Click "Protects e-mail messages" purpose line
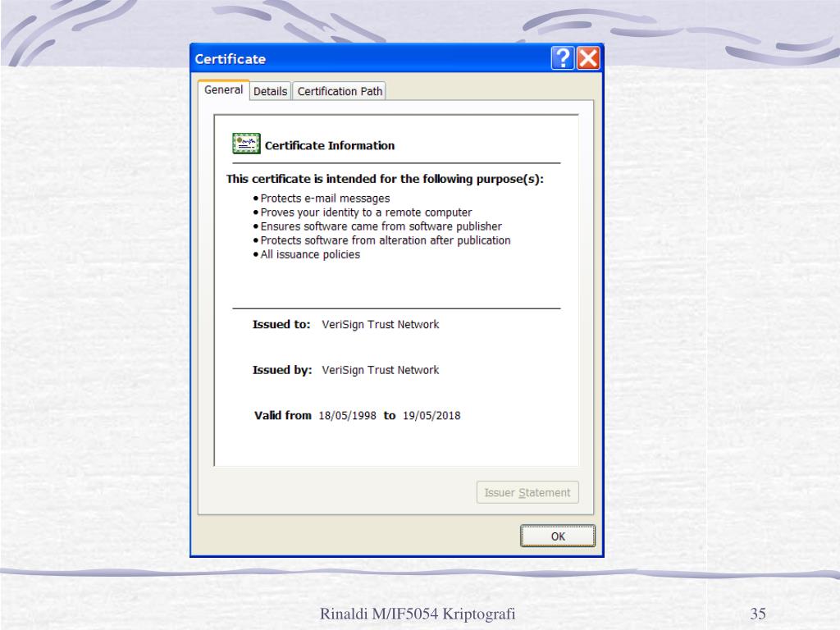The width and height of the screenshot is (840, 630). point(325,199)
